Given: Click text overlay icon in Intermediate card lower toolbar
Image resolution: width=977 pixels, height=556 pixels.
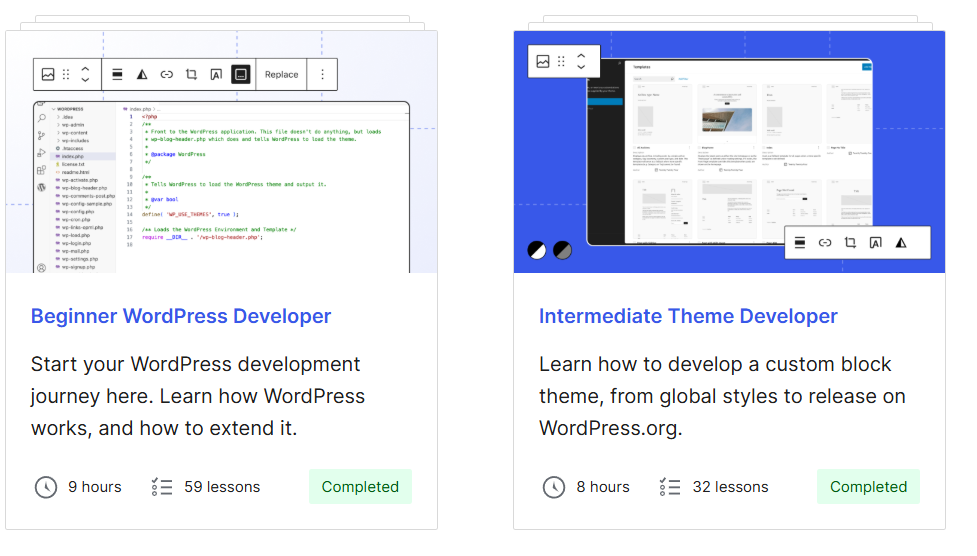Looking at the screenshot, I should (875, 243).
